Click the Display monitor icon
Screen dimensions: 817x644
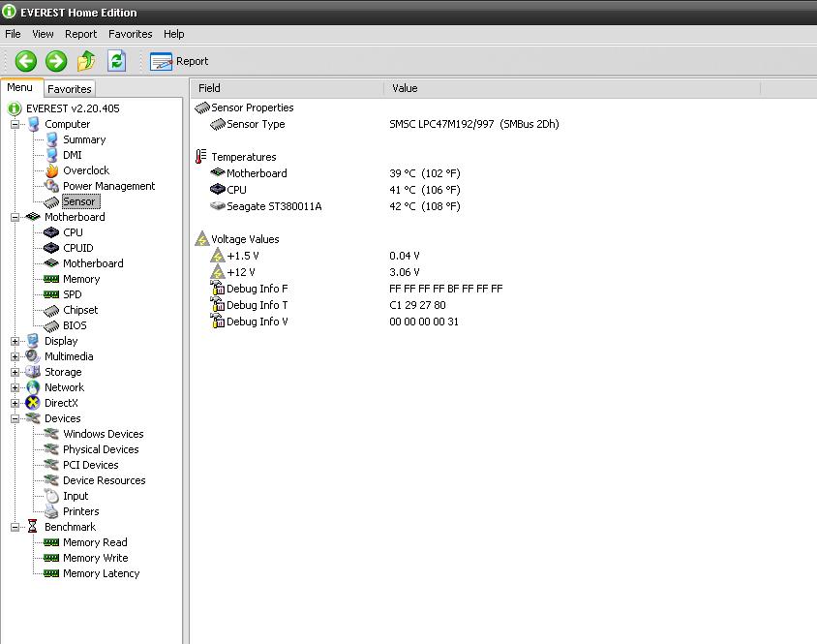coord(33,341)
